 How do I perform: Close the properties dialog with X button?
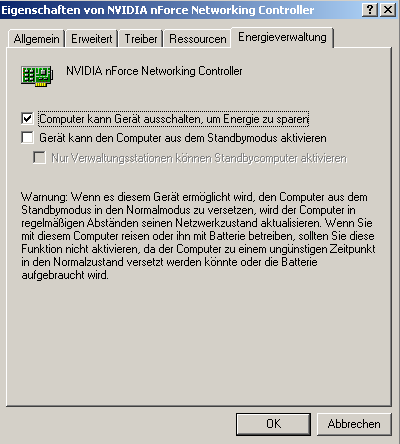pyautogui.click(x=388, y=10)
